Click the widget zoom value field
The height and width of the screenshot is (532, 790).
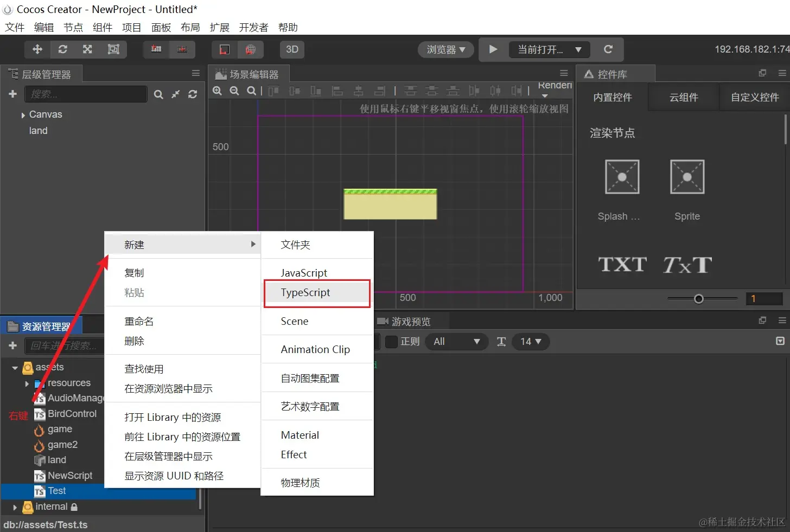(764, 299)
